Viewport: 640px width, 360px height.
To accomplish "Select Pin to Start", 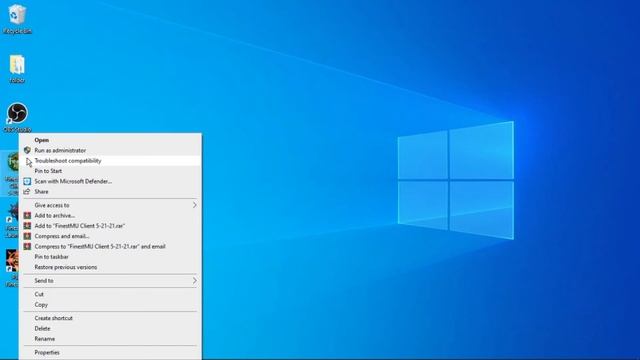I will 110,171.
